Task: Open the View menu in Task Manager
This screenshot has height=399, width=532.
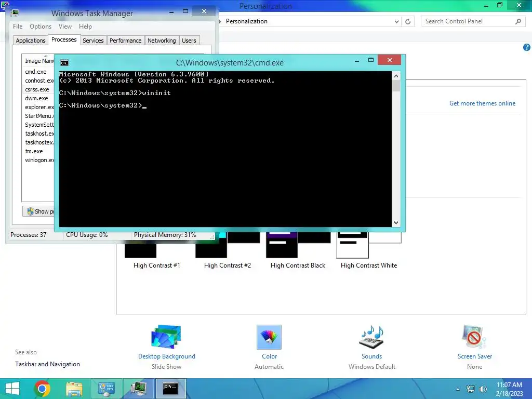Action: (x=65, y=26)
